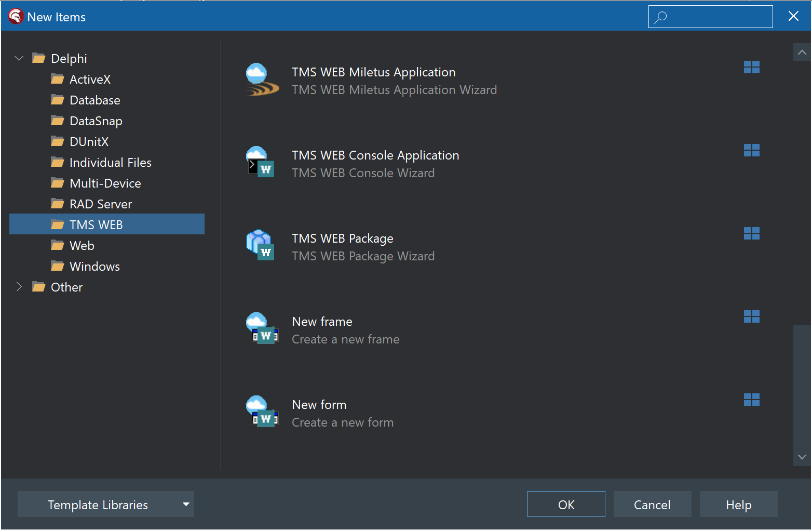This screenshot has width=812, height=530.
Task: Click the New form cloud icon
Action: 262,412
